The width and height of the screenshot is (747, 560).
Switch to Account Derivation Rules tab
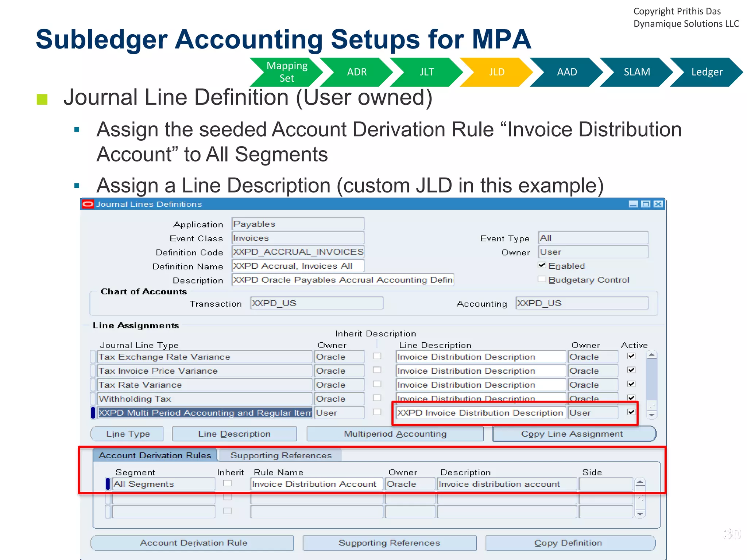tap(155, 455)
